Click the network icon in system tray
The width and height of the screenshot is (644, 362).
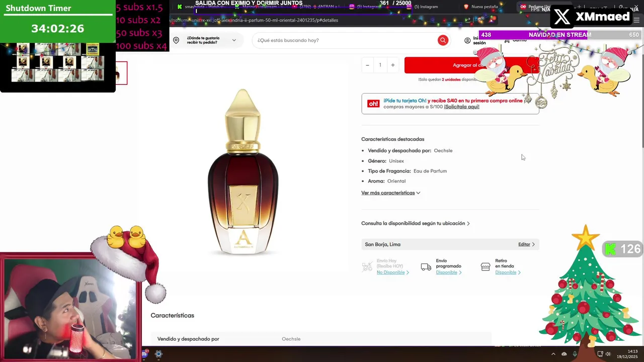[x=600, y=354]
